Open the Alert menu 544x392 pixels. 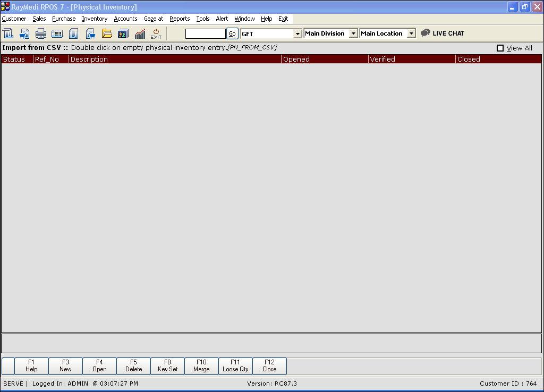point(222,19)
